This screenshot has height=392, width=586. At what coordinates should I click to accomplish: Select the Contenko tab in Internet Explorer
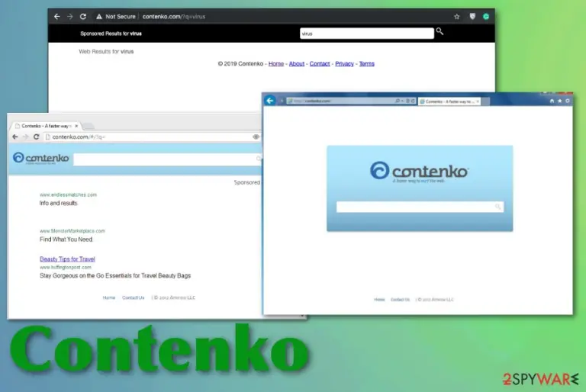(449, 101)
